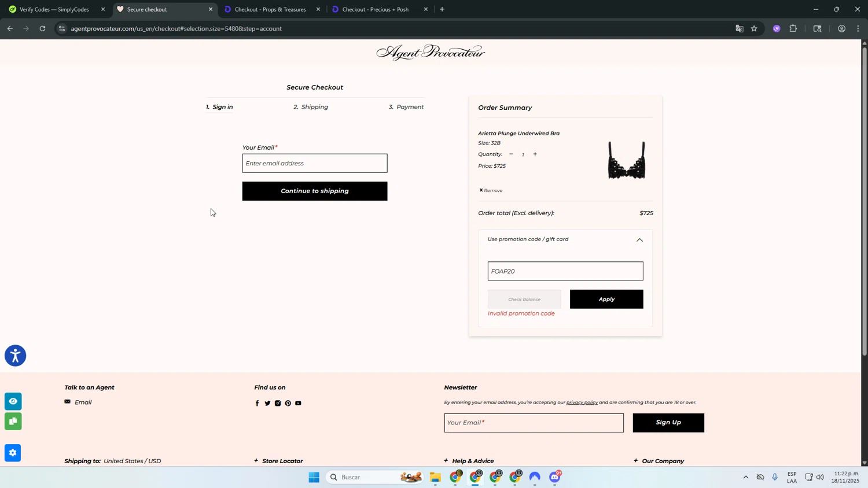
Task: Open the YouTube social icon
Action: pyautogui.click(x=298, y=403)
